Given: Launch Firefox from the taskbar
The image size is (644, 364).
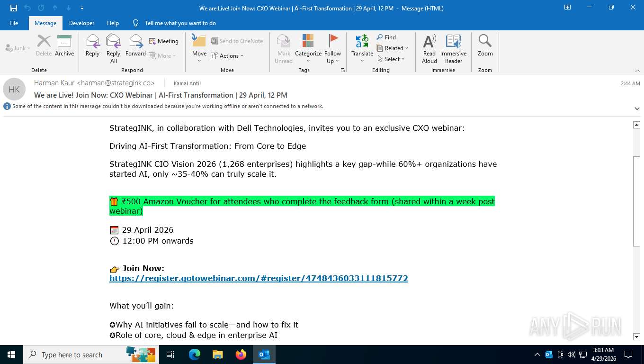Looking at the screenshot, I should 241,355.
